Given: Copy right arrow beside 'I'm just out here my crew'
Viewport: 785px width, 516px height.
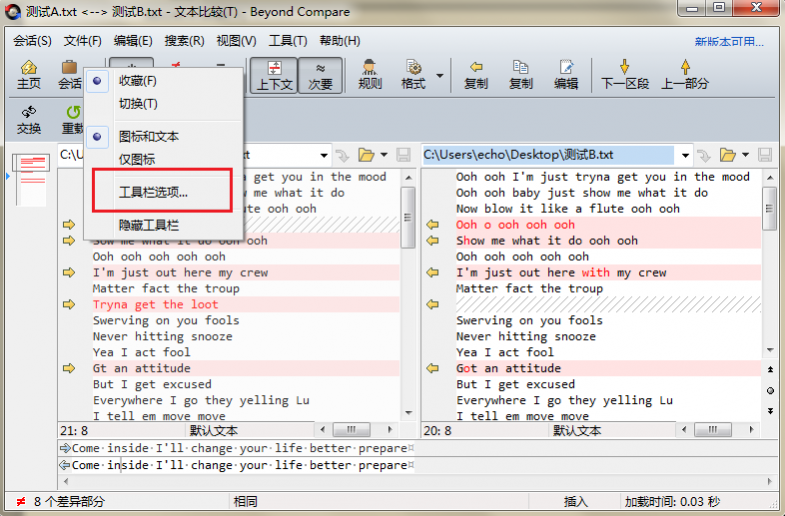Looking at the screenshot, I should (x=69, y=273).
